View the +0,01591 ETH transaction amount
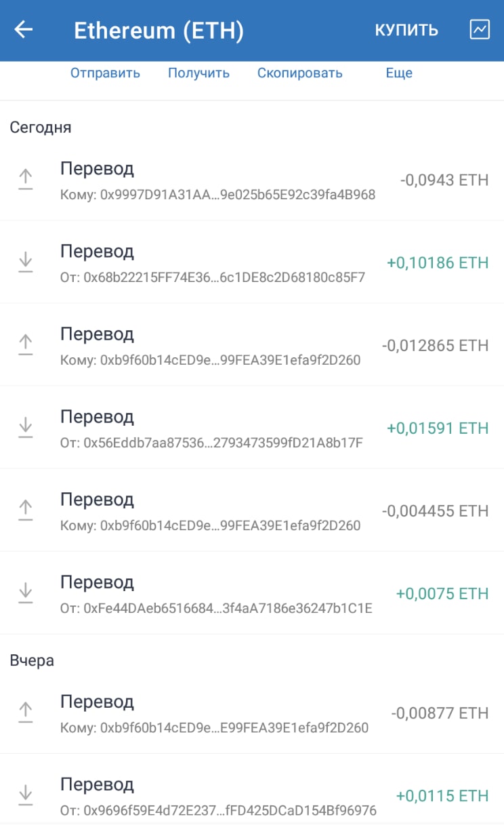The width and height of the screenshot is (504, 825). [x=437, y=428]
